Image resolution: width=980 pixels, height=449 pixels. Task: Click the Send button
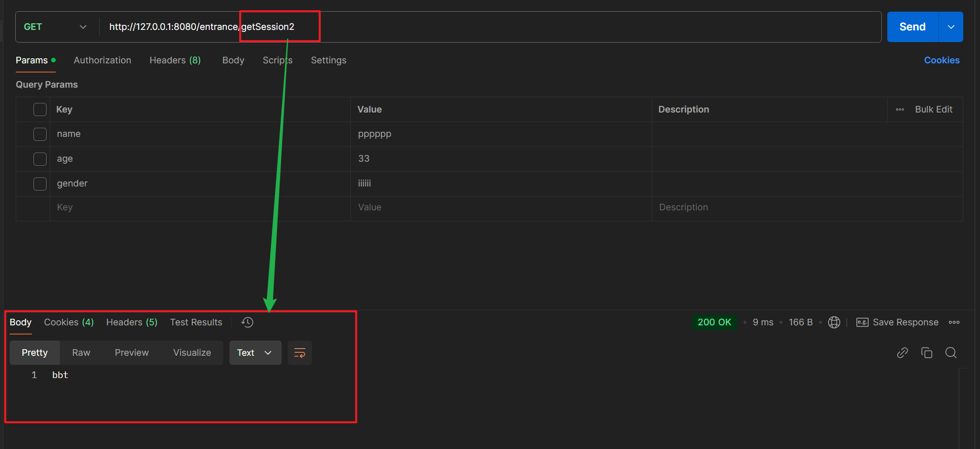coord(913,27)
